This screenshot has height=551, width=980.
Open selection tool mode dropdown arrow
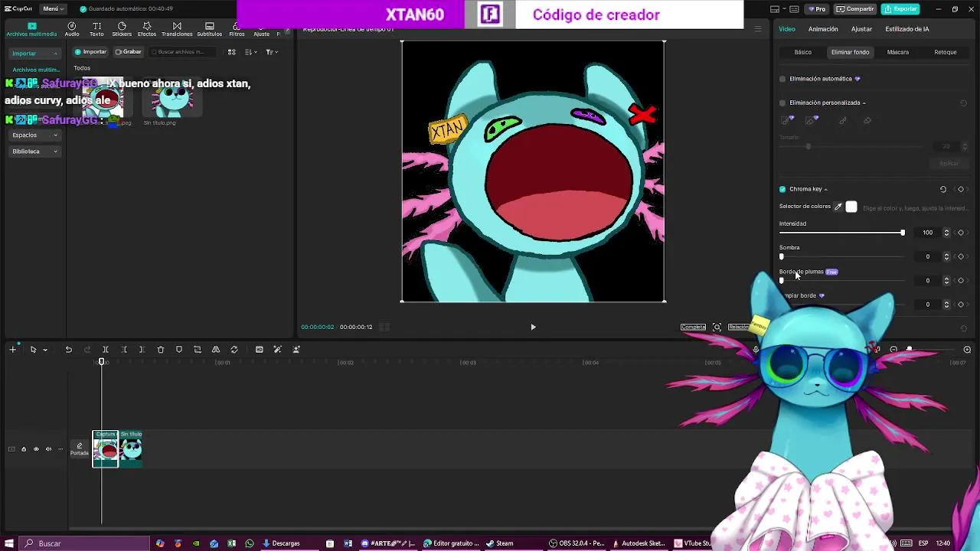(45, 350)
